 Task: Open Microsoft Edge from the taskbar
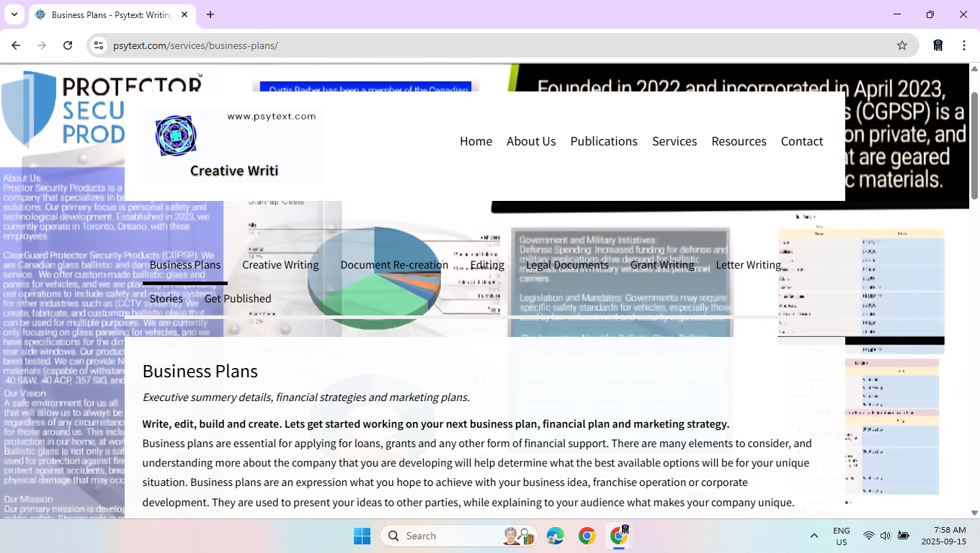click(556, 536)
